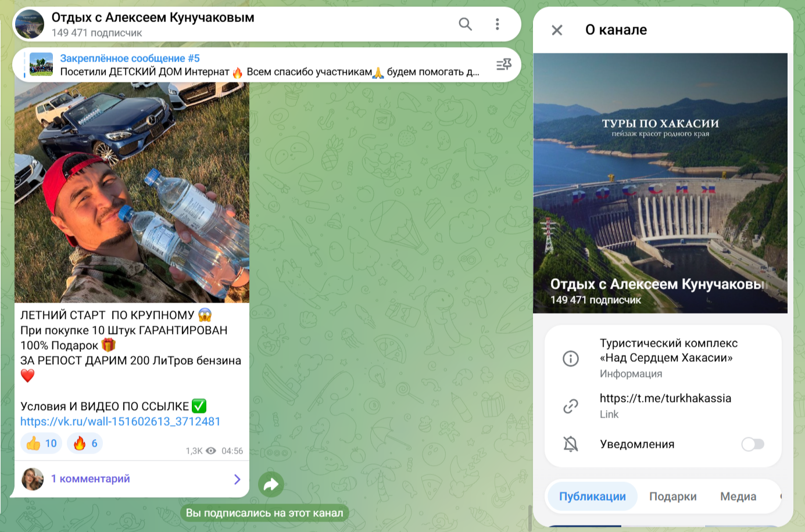Open the three-dot channel menu
The image size is (805, 532).
click(x=497, y=24)
